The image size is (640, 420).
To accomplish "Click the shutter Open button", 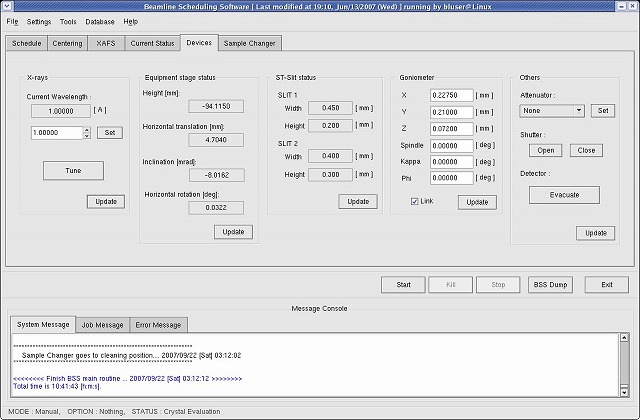I will (546, 150).
